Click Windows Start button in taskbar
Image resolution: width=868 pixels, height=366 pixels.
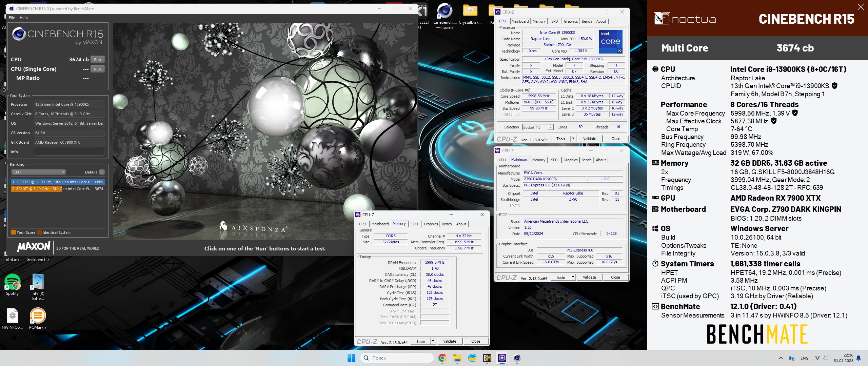[x=351, y=358]
